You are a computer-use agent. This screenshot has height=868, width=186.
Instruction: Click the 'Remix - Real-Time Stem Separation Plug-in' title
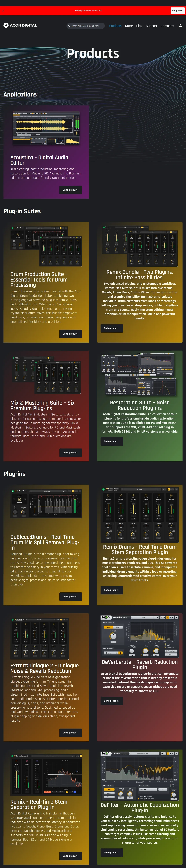[x=39, y=804]
